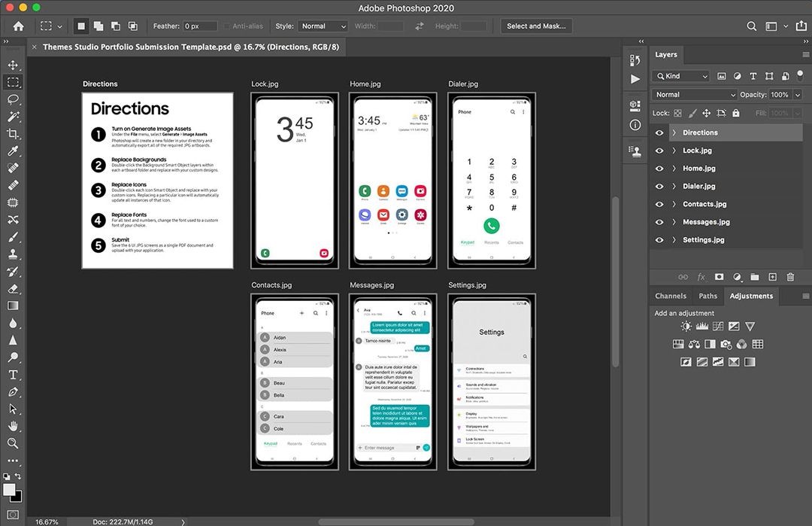The height and width of the screenshot is (526, 812).
Task: Click the Select and Mask button
Action: pos(537,26)
